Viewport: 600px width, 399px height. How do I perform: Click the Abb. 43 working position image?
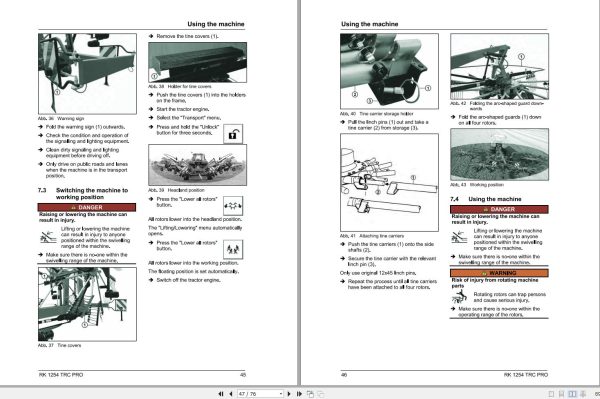[x=499, y=155]
